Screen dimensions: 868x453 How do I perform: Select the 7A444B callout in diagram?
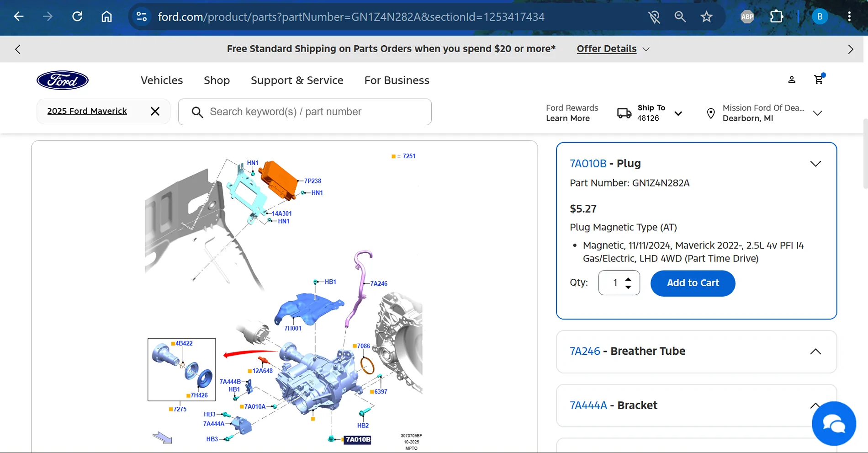(230, 382)
